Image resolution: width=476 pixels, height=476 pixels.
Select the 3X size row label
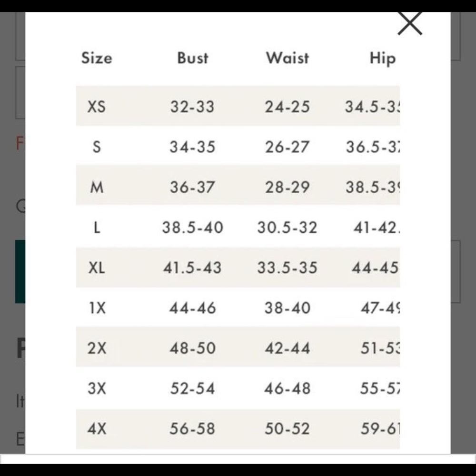pos(97,389)
